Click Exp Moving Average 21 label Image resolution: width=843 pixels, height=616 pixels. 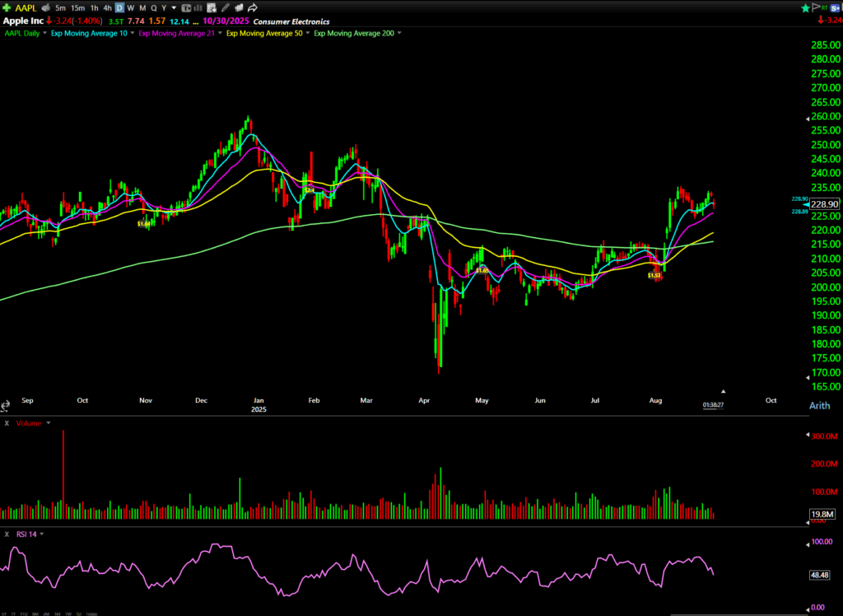(x=176, y=34)
